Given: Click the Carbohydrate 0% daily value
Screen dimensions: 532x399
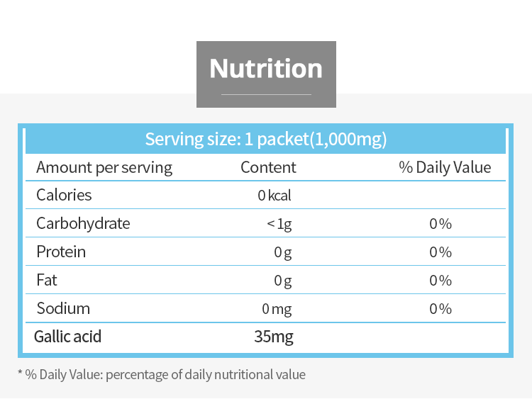Looking at the screenshot, I should coord(440,224).
